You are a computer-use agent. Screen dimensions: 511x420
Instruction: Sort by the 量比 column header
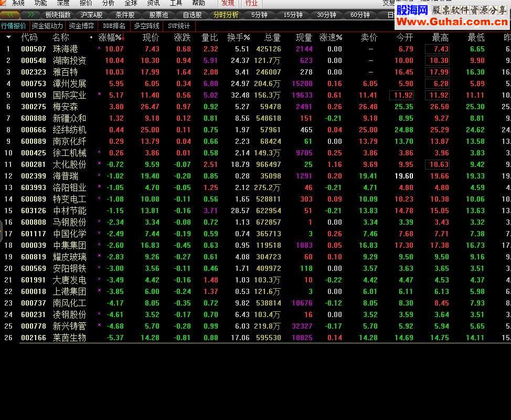click(x=209, y=37)
